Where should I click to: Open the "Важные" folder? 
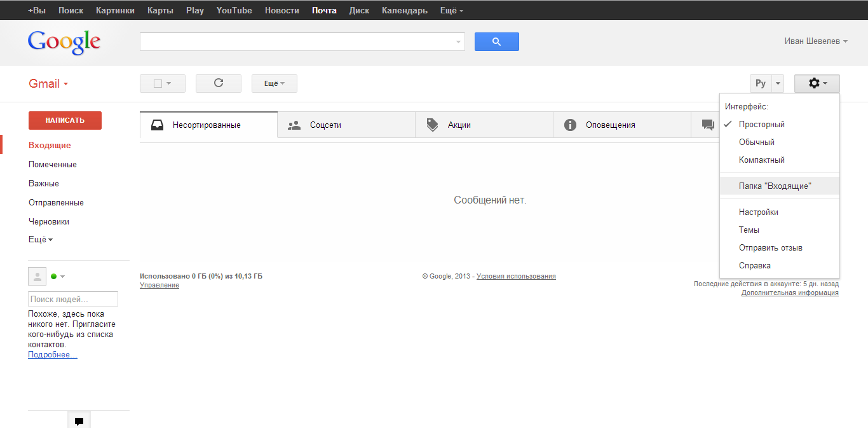[x=44, y=184]
